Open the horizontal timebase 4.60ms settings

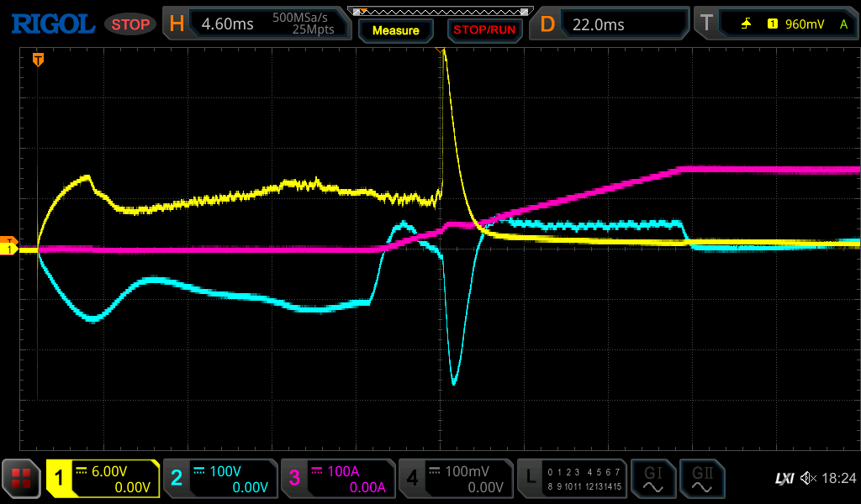pos(256,24)
